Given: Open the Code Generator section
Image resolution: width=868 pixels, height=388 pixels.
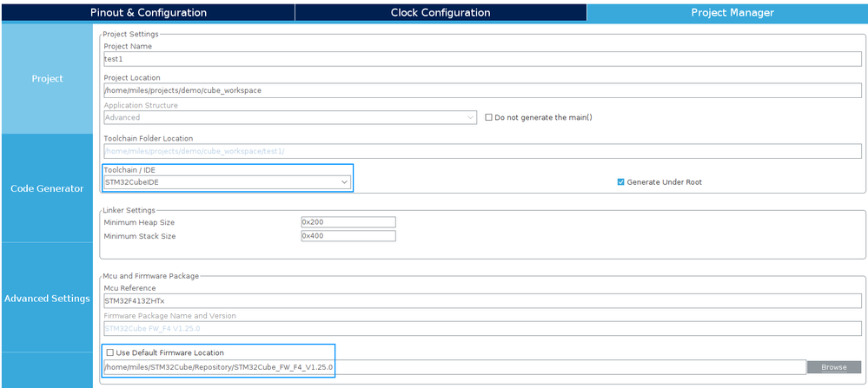Looking at the screenshot, I should click(47, 188).
